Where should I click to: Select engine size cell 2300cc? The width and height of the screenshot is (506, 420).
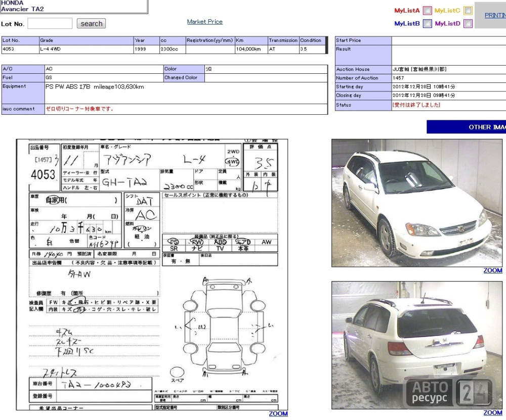[x=173, y=49]
